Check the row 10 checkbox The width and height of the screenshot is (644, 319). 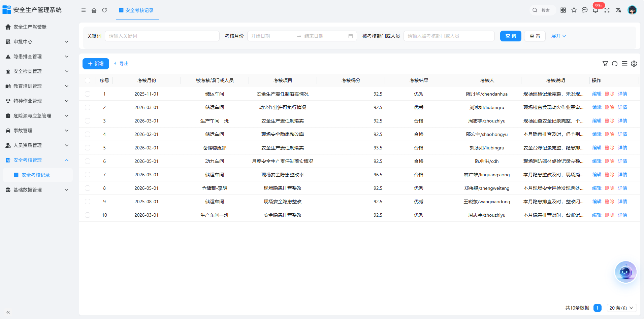tap(88, 215)
